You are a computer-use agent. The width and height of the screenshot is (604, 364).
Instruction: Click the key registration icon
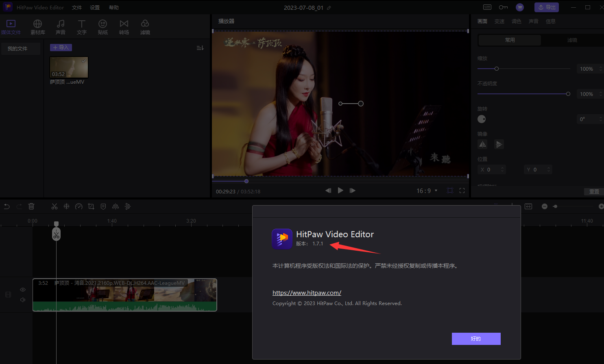[503, 7]
